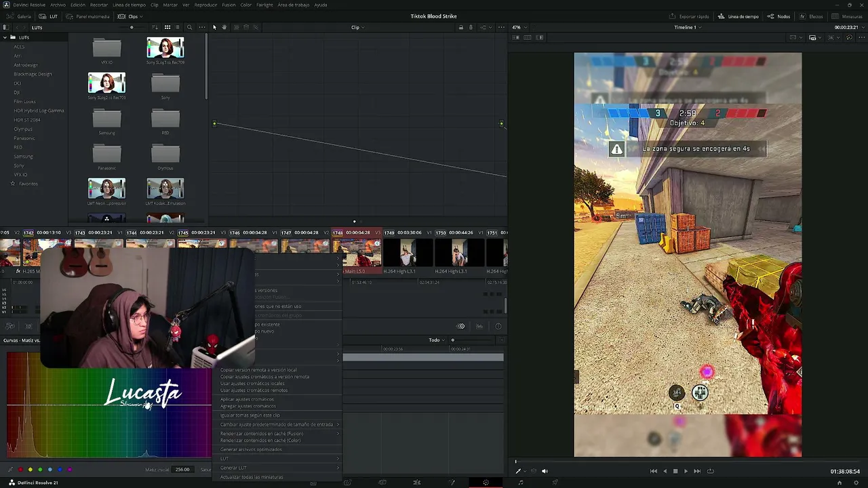Viewport: 868px width, 488px height.
Task: Select the hand pan tool in node editor
Action: 224,27
